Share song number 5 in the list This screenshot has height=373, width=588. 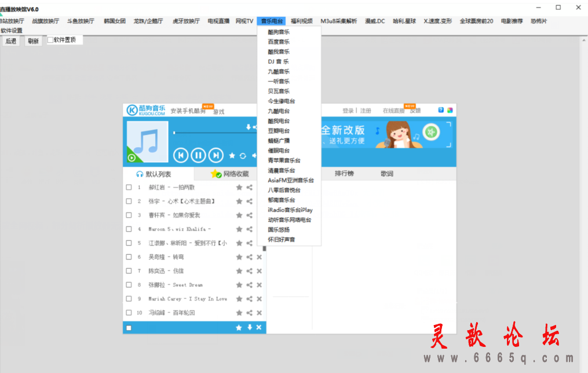pyautogui.click(x=249, y=243)
